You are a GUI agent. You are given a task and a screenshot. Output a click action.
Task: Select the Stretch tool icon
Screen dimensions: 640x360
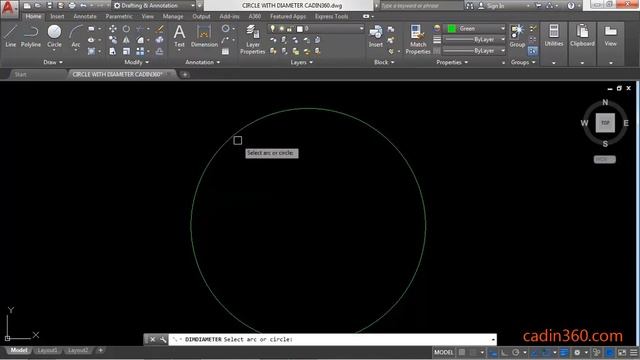coord(113,51)
